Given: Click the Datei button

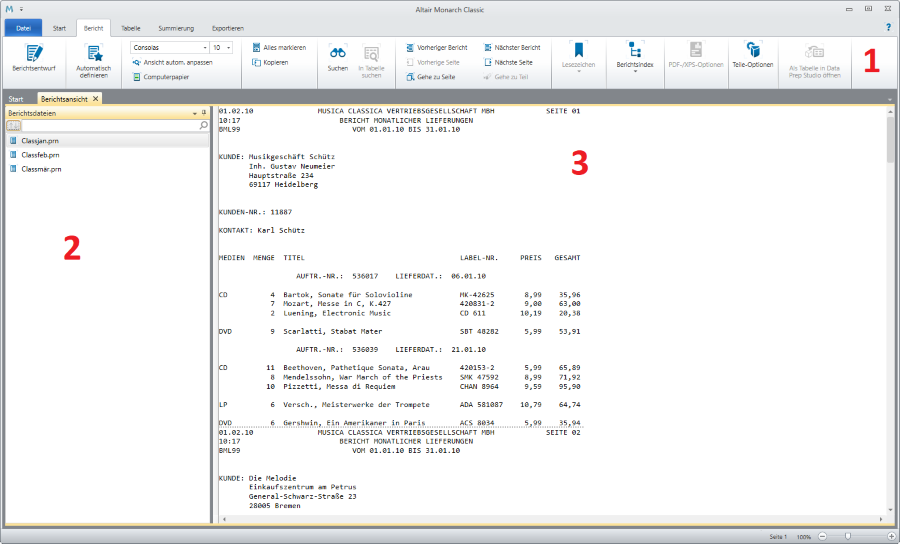Looking at the screenshot, I should coord(23,28).
